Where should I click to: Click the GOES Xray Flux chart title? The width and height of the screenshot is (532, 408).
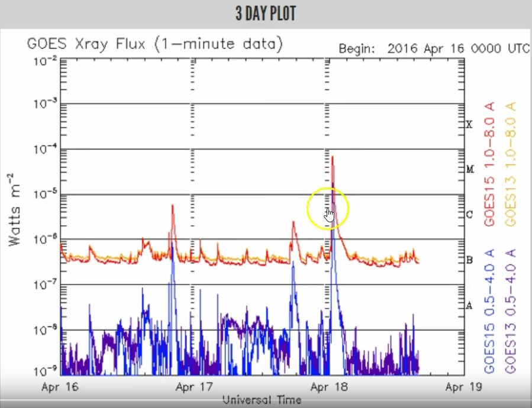154,44
